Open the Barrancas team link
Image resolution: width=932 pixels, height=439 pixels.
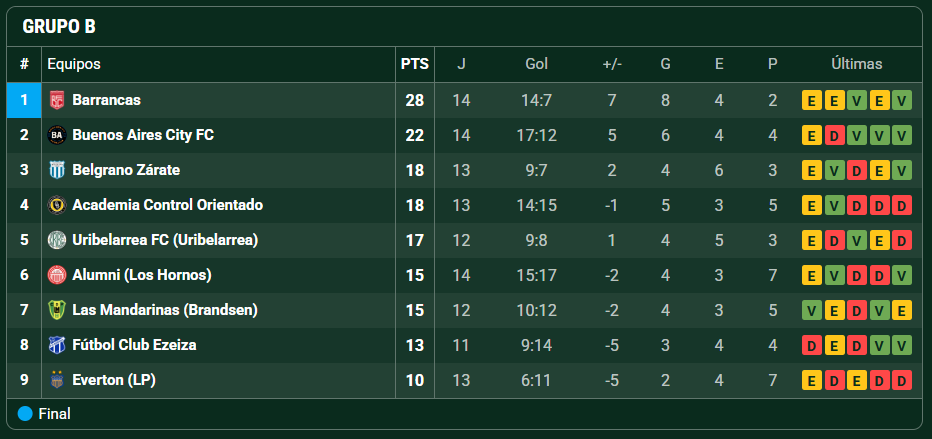[106, 100]
